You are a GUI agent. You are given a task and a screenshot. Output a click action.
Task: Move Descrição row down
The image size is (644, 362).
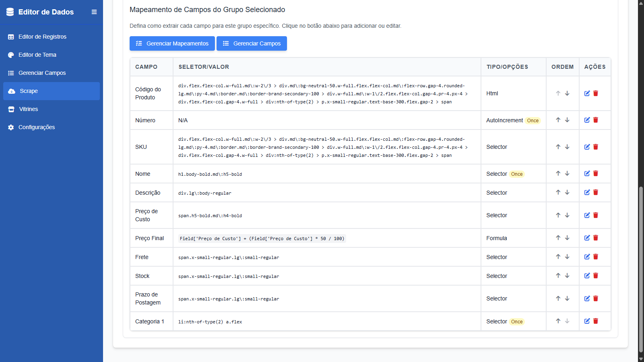click(x=567, y=192)
